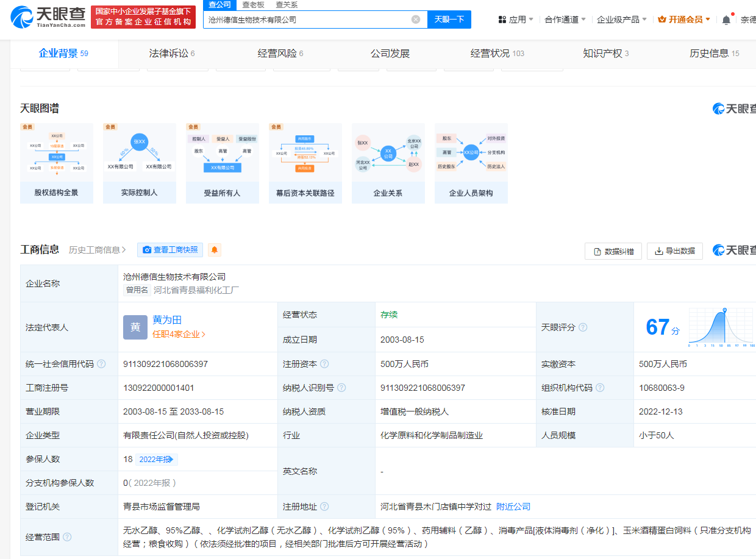Open the 实际控制人 graph thumbnail
Screen dimensions: 756x559
pyautogui.click(x=140, y=163)
